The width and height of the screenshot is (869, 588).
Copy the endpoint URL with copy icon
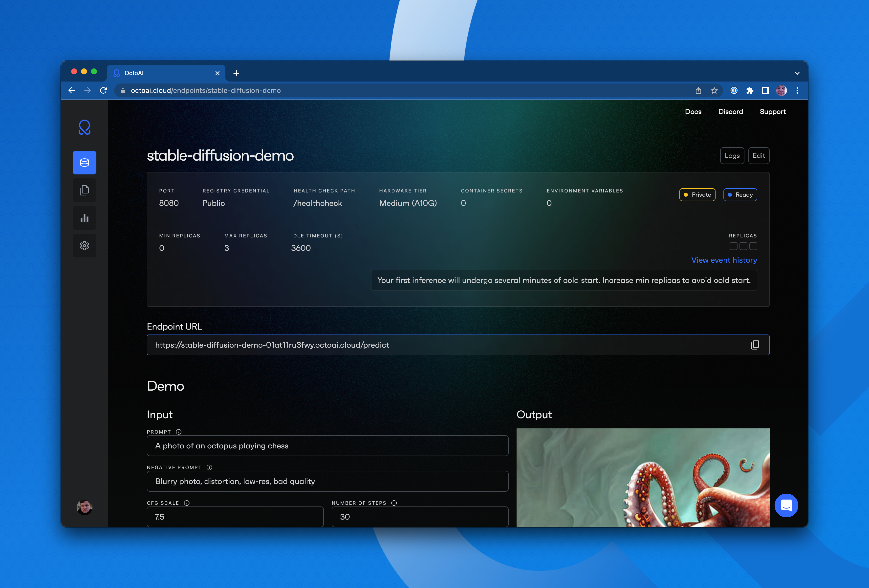[755, 345]
